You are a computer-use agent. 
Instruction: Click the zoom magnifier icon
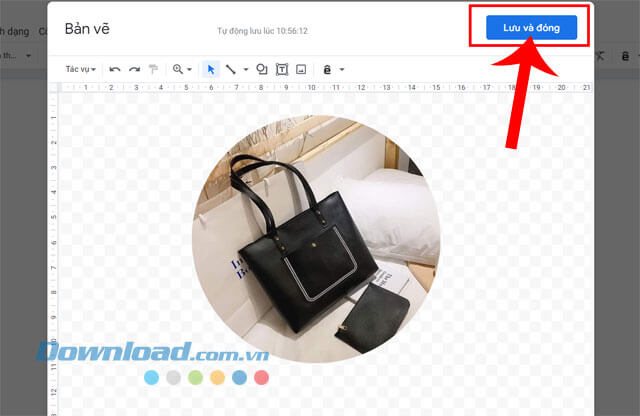tap(178, 69)
